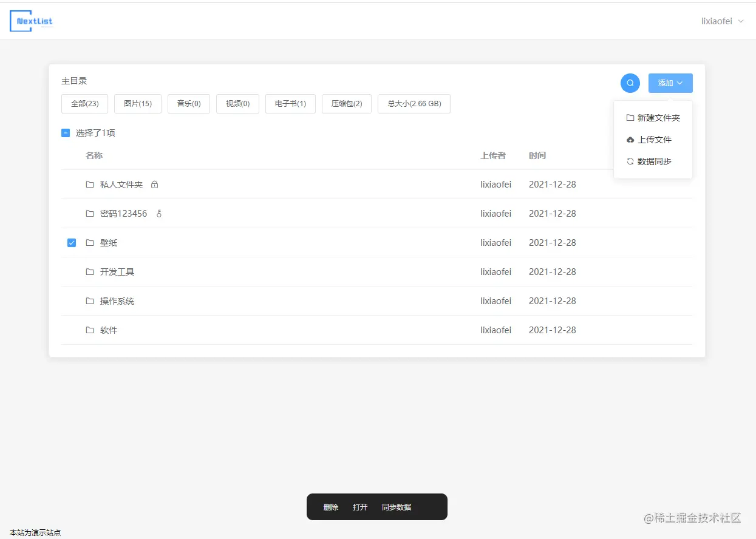The image size is (756, 539).
Task: Click the NextList logo
Action: point(31,21)
